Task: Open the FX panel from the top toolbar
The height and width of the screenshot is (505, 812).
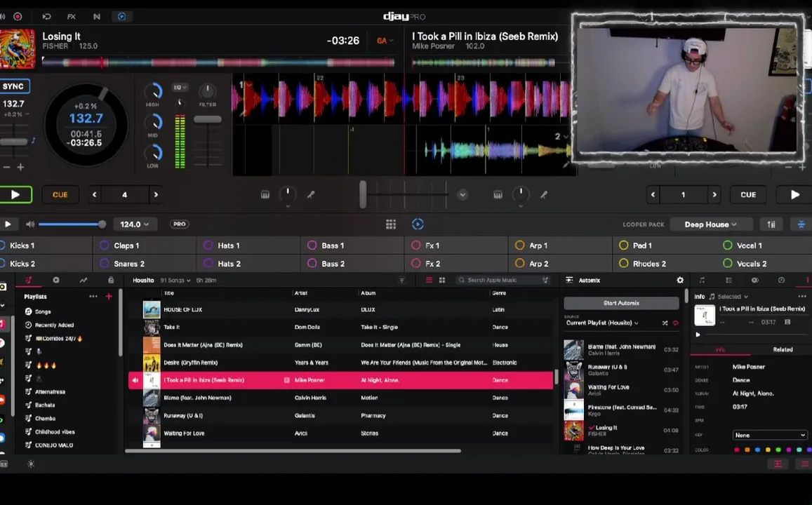Action: [72, 17]
